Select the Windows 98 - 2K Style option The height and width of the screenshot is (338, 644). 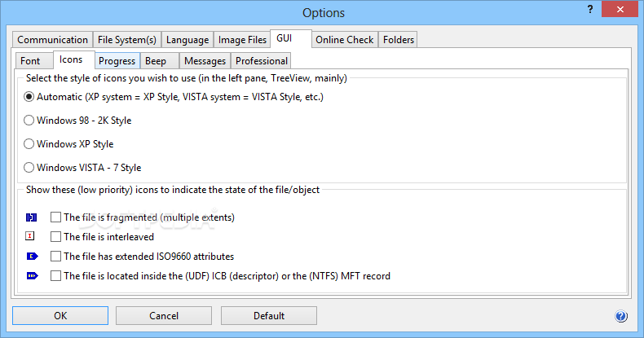tap(29, 121)
